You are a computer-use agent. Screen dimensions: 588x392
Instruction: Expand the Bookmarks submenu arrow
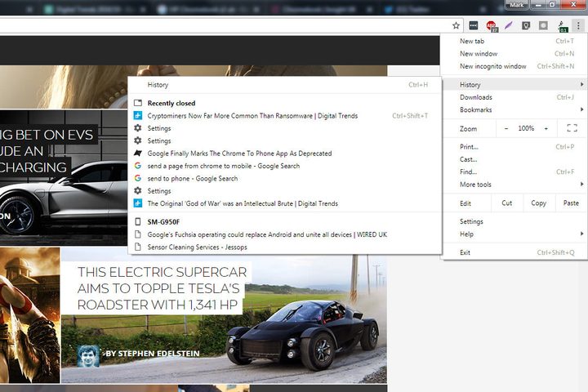pyautogui.click(x=581, y=109)
